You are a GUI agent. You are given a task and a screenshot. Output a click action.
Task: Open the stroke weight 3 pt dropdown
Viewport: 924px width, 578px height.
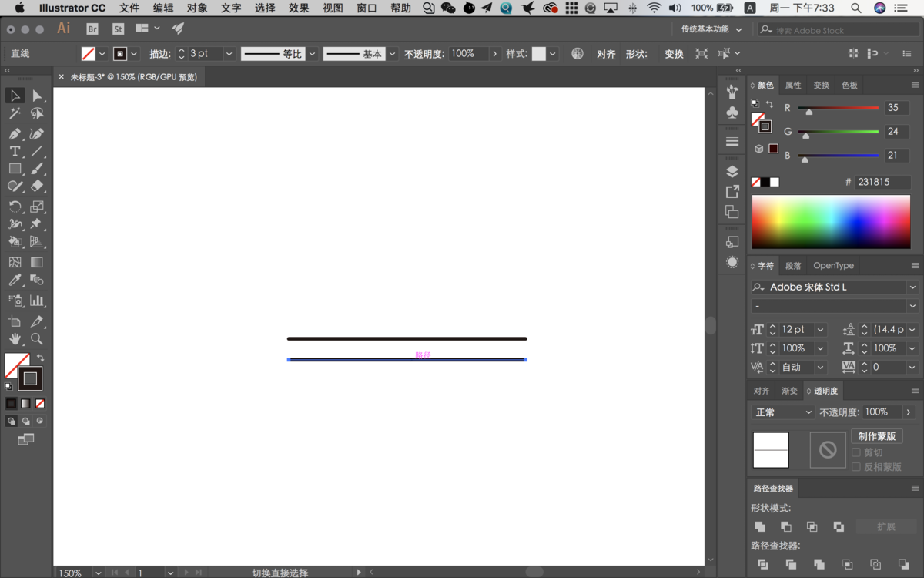[x=229, y=54]
